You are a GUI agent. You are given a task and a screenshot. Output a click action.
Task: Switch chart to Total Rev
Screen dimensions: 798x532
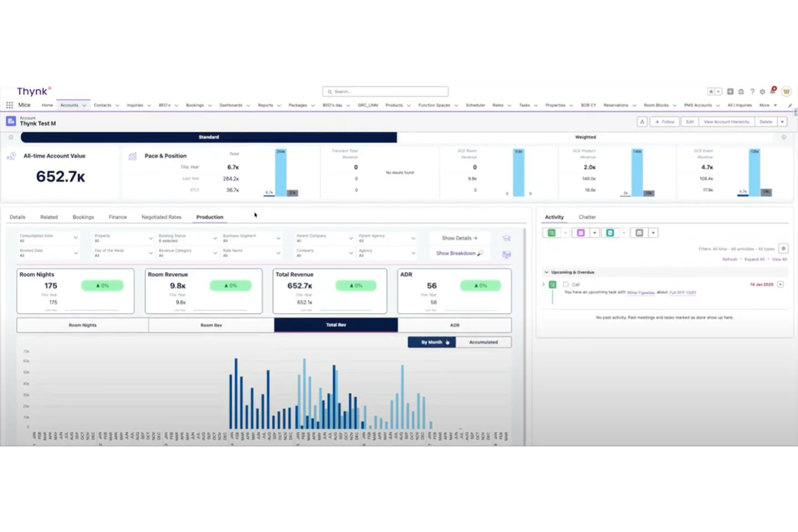pos(336,325)
